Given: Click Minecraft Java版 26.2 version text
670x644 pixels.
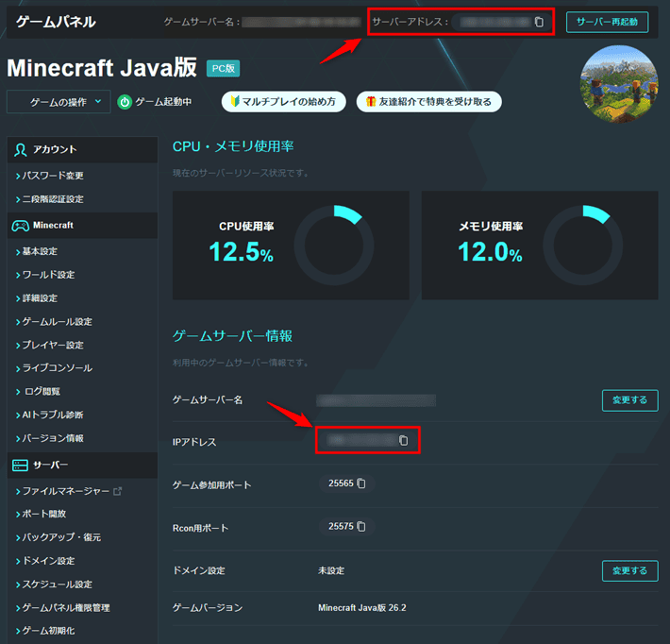Looking at the screenshot, I should tap(362, 608).
